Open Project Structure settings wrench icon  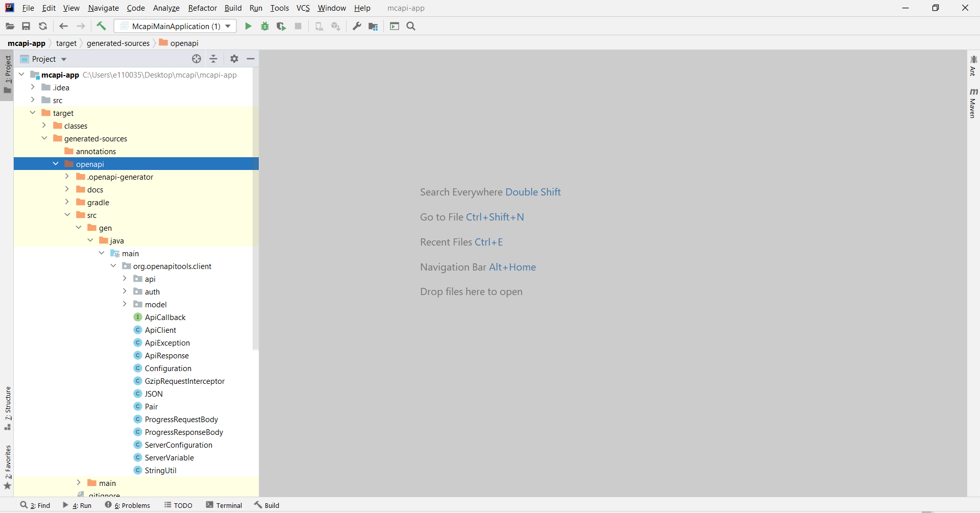(357, 26)
